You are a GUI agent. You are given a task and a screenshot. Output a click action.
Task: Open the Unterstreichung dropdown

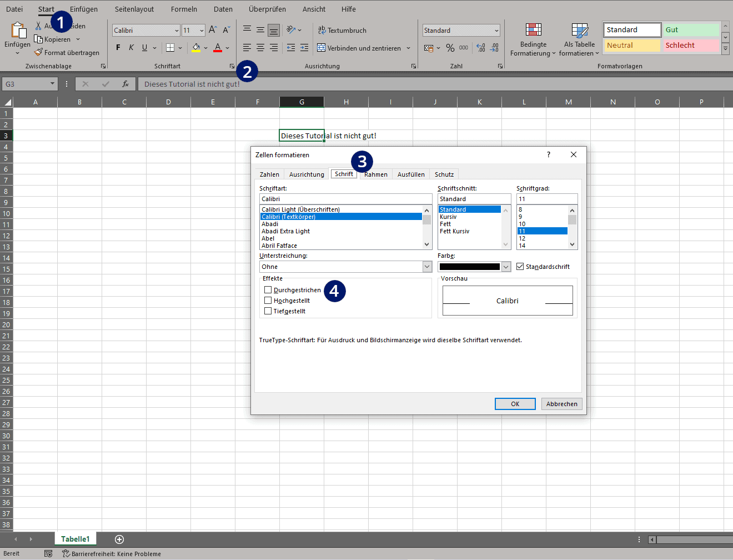click(x=427, y=267)
